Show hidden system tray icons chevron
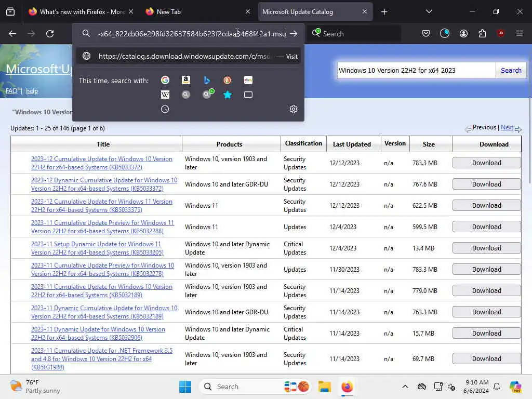The image size is (532, 399). (x=405, y=387)
